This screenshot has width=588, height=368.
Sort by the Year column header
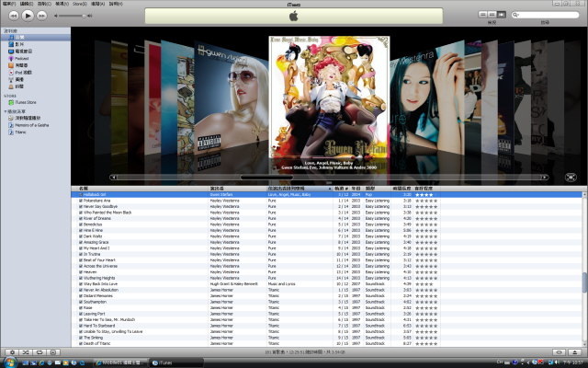[356, 189]
